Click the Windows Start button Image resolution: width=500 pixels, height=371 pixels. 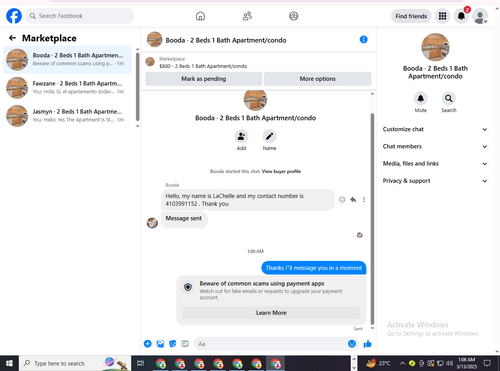pyautogui.click(x=9, y=363)
